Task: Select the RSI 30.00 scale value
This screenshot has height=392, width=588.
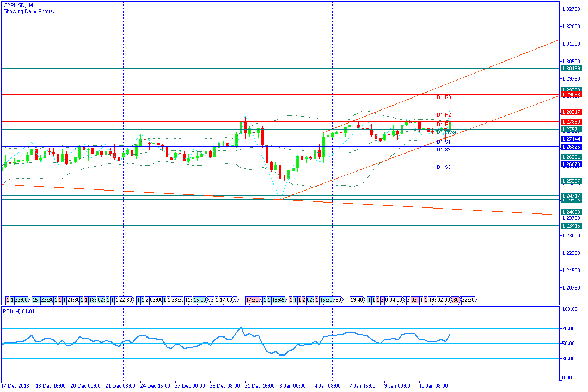Action: coord(569,359)
